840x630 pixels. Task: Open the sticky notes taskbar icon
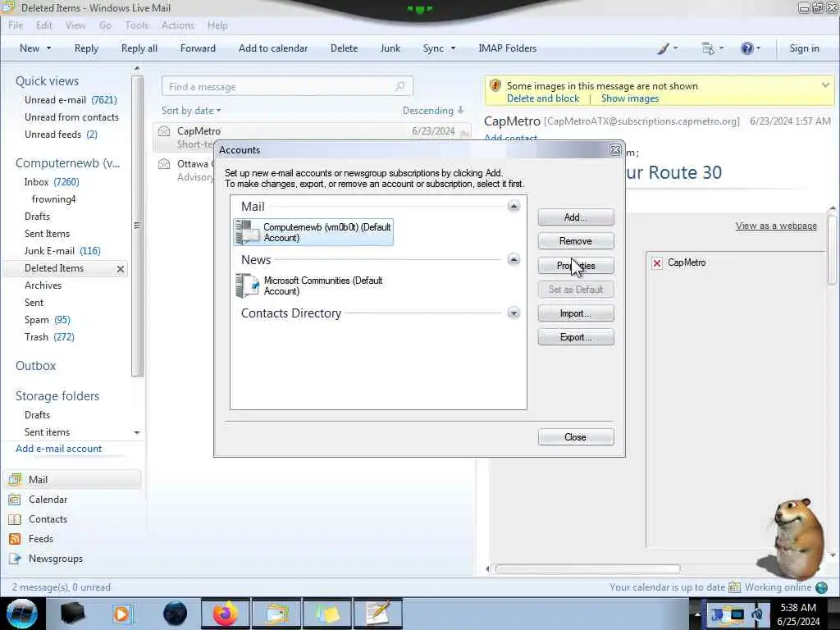click(x=327, y=614)
